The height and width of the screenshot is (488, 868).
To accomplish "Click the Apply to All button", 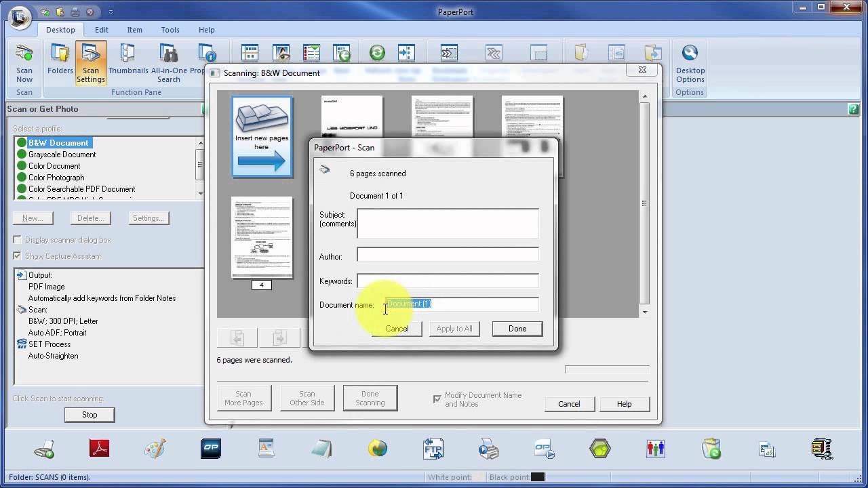I will click(454, 329).
